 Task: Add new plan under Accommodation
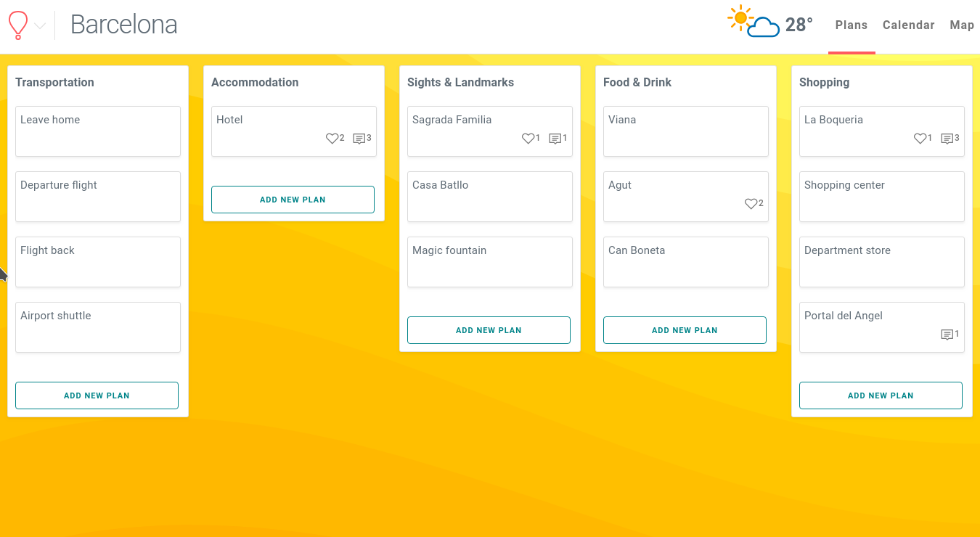(293, 200)
